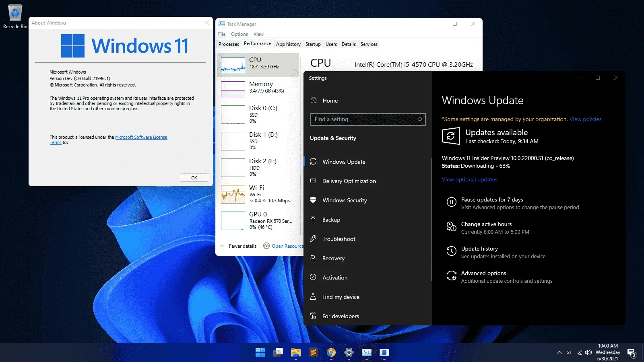Click Updates available refresh icon
Image resolution: width=644 pixels, height=362 pixels.
pyautogui.click(x=450, y=136)
